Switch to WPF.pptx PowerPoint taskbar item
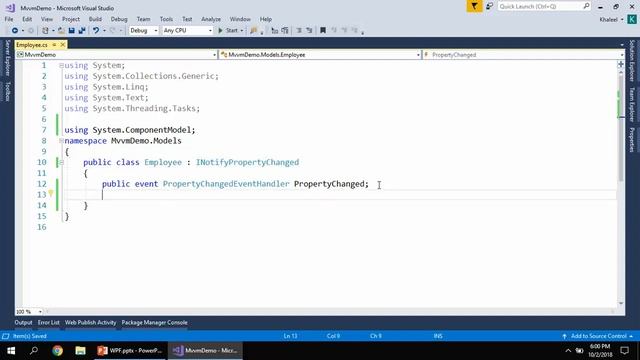640x360 pixels. (130, 351)
